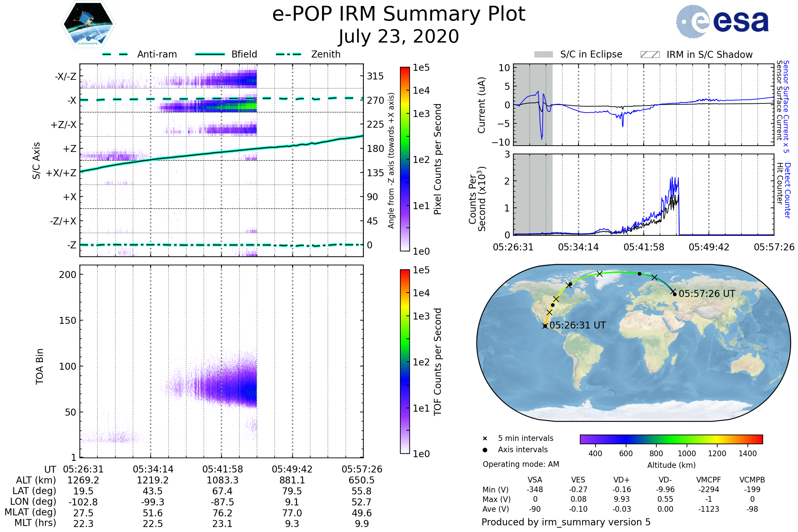Click the IRM in S/C Shadow hatch icon
Image resolution: width=798 pixels, height=532 pixels.
pos(650,55)
